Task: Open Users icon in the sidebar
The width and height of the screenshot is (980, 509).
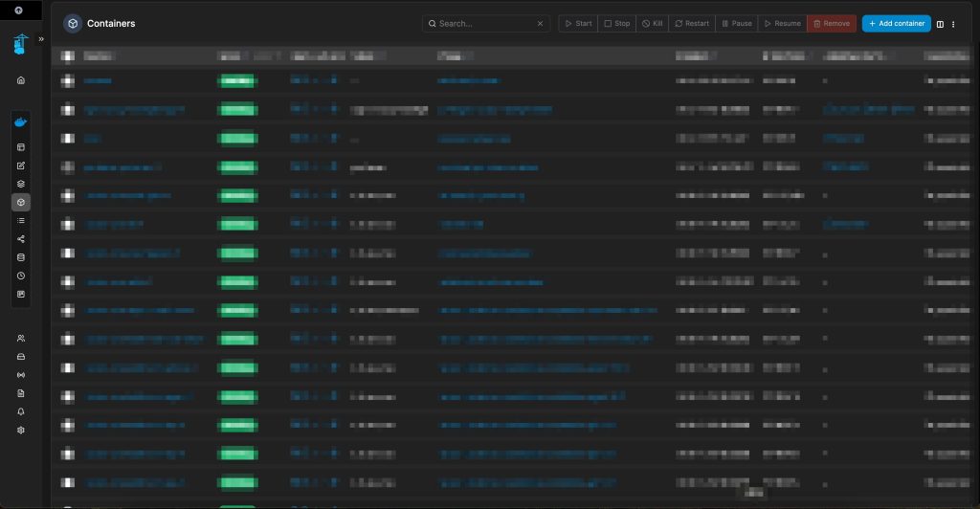Action: [x=21, y=339]
